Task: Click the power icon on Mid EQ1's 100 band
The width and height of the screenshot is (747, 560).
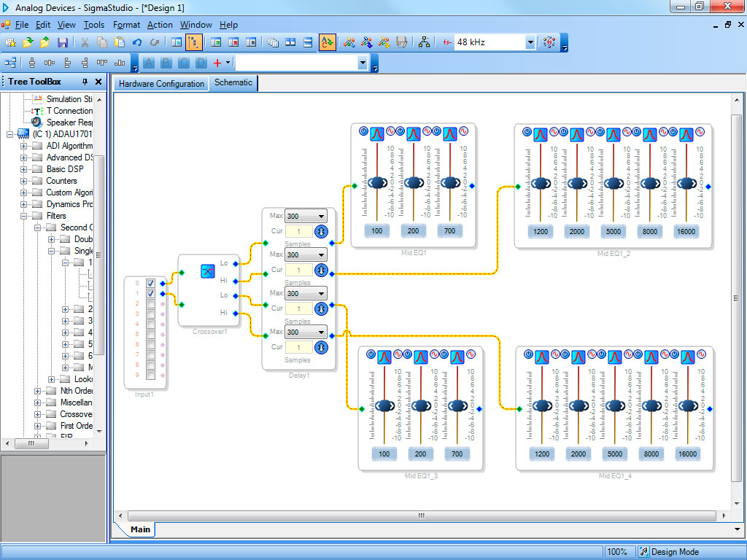Action: pyautogui.click(x=363, y=132)
